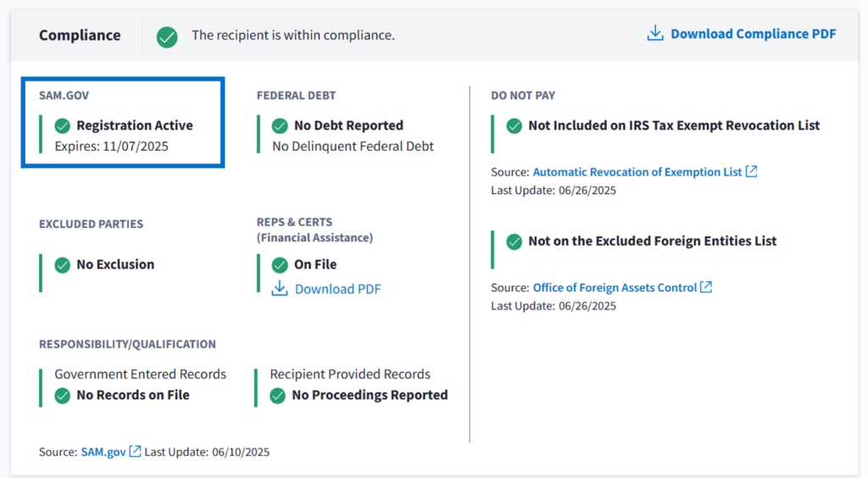The height and width of the screenshot is (478, 868).
Task: Open Automatic Revocation of Exemption List link
Action: 637,172
